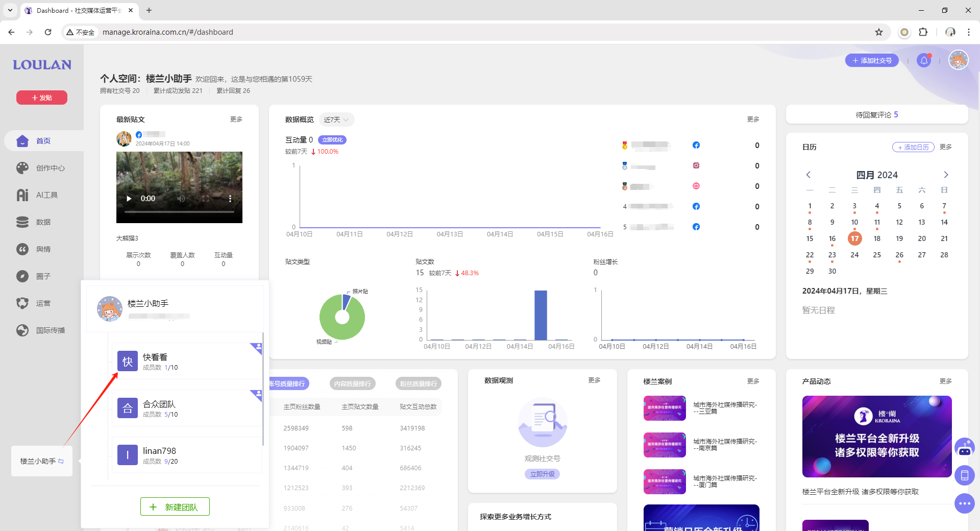Open 数据 database icon in sidebar
Image resolution: width=980 pixels, height=531 pixels.
click(22, 222)
